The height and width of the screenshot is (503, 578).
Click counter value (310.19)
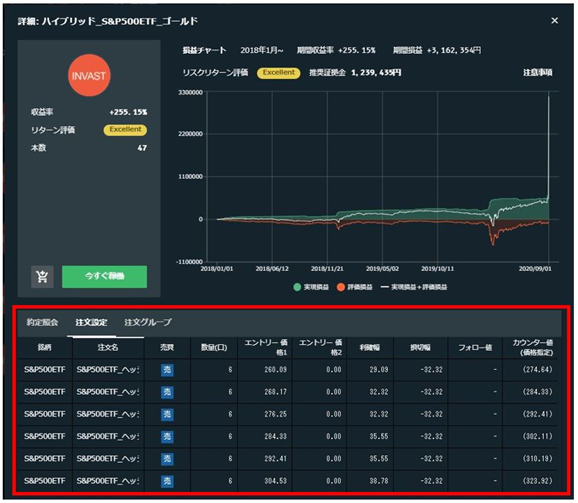(537, 459)
